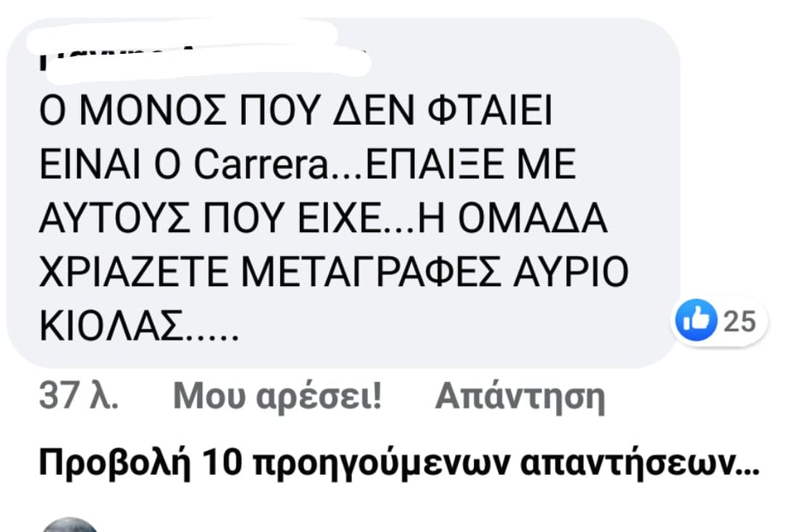Click the word ΑΥΡΙΟ in the comment
The width and height of the screenshot is (807, 532).
pos(570,272)
